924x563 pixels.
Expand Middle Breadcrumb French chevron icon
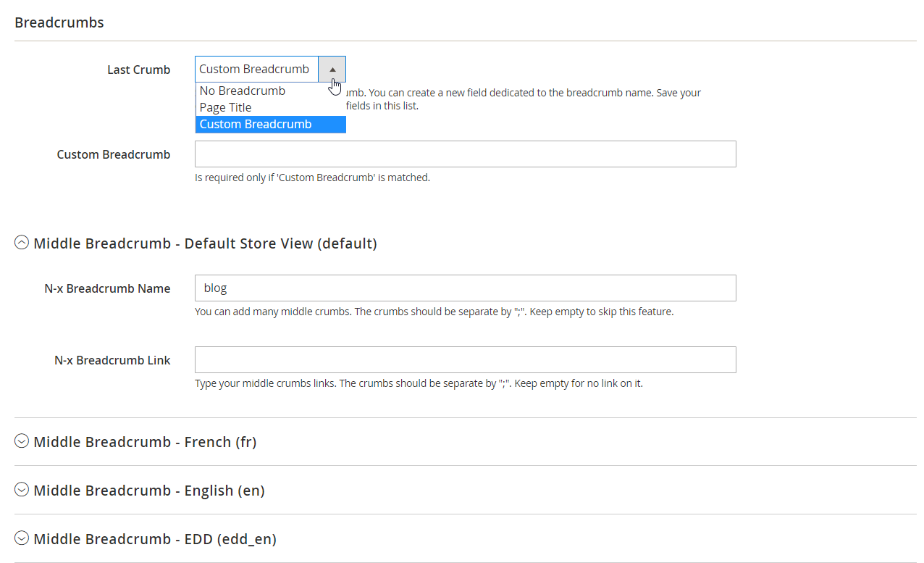(x=22, y=441)
